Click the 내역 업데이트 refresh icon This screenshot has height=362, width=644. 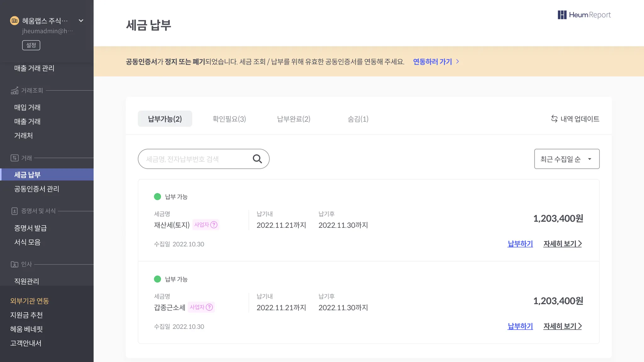coord(554,119)
